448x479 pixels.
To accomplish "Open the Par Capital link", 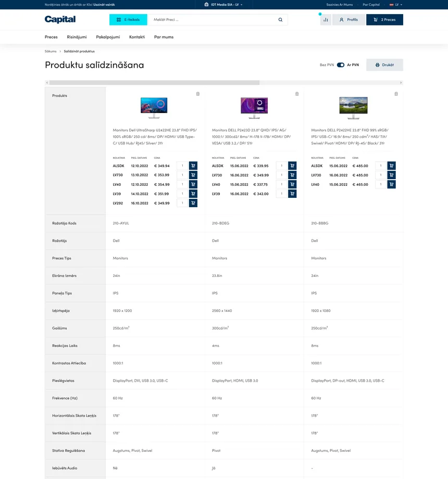I will pos(371,5).
